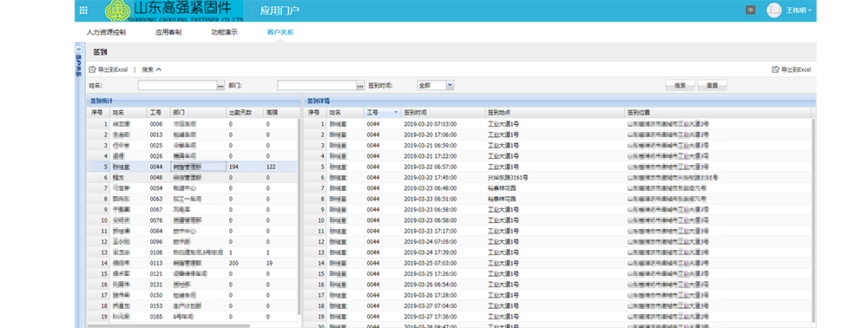Expand the collapsed left sidebar arrows

click(78, 49)
